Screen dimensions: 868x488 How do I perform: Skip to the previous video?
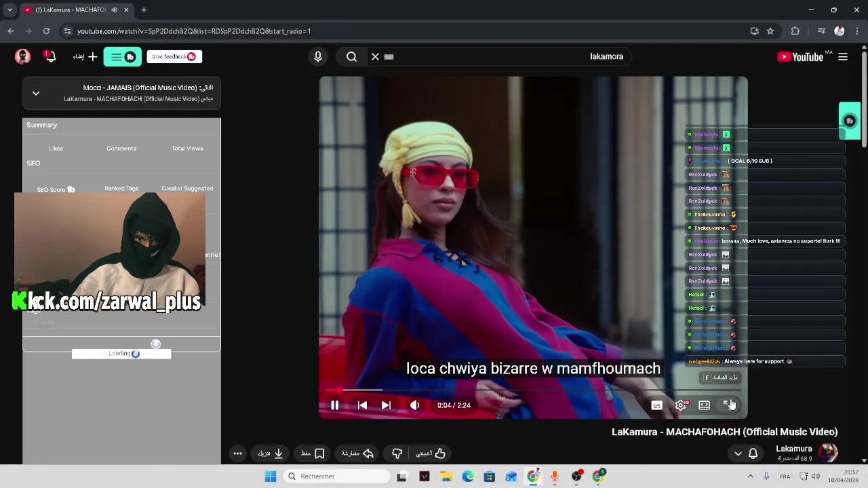coord(362,405)
